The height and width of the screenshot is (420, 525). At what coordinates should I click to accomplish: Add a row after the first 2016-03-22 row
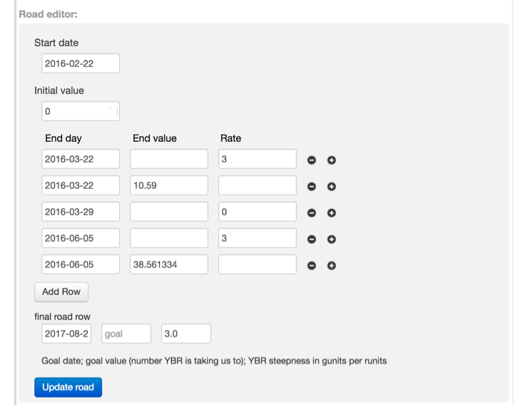pyautogui.click(x=332, y=160)
